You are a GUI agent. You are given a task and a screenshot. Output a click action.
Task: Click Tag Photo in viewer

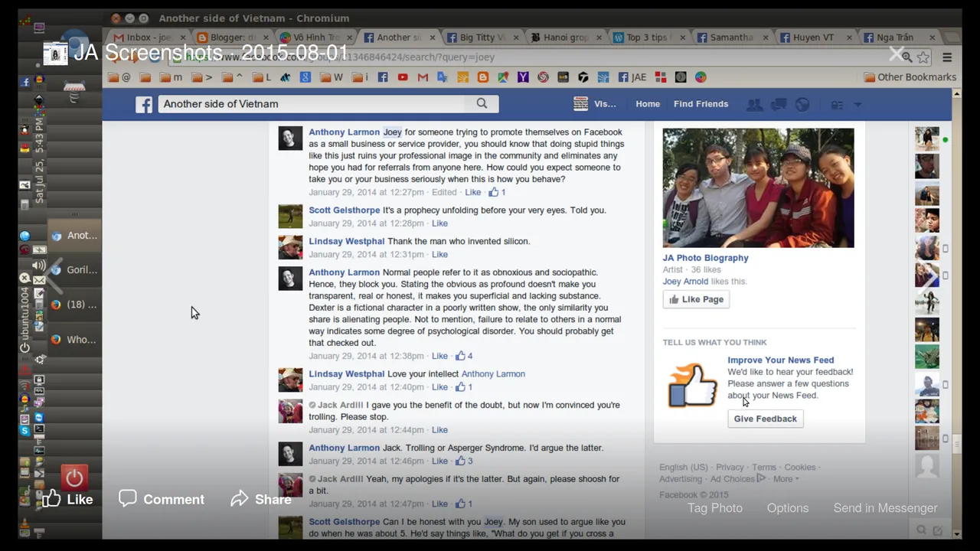[x=714, y=508]
